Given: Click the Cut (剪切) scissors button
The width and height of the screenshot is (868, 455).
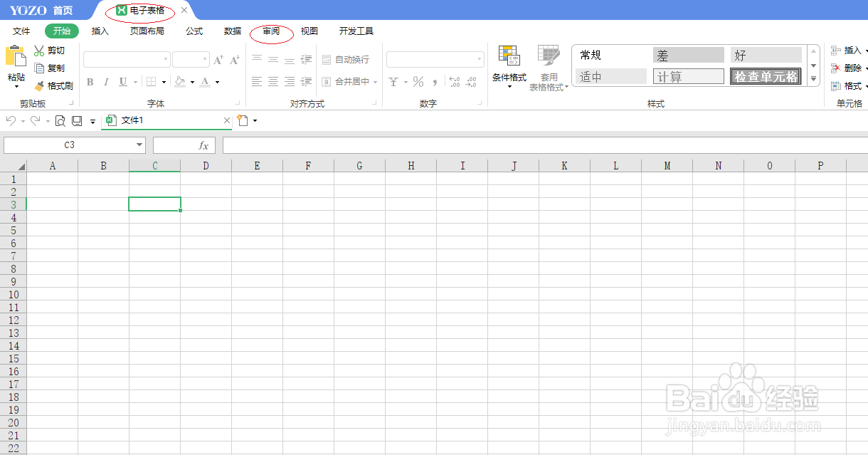Looking at the screenshot, I should point(49,51).
